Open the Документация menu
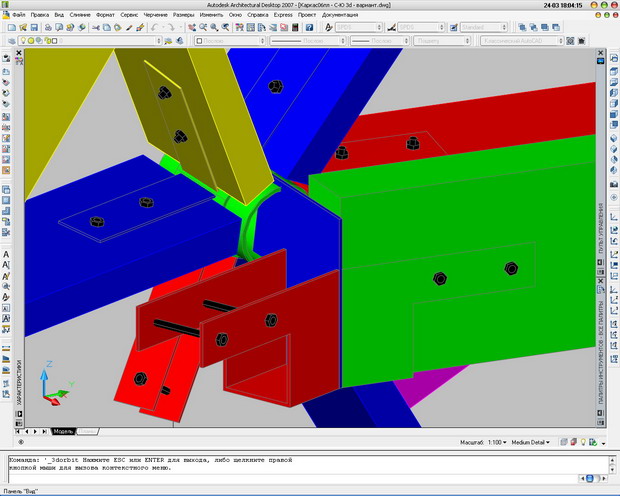The height and width of the screenshot is (496, 620). (x=340, y=16)
